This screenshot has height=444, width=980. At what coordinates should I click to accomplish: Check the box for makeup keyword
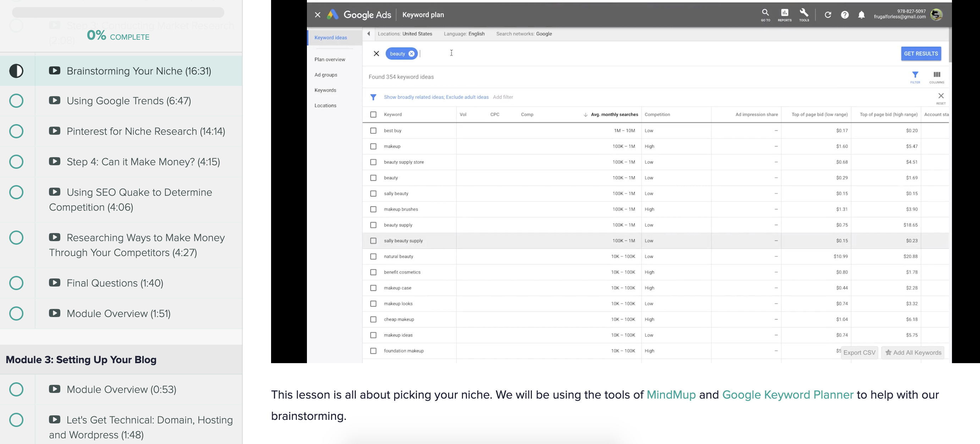click(373, 146)
